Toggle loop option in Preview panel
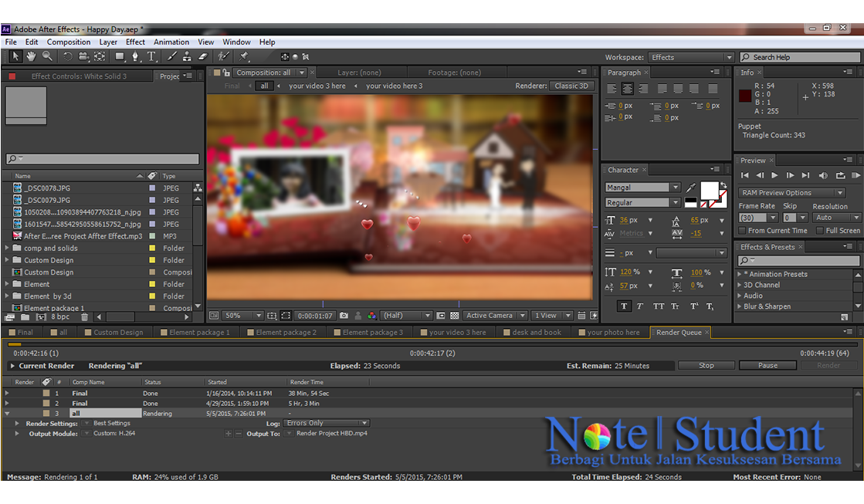Viewport: 864px width, 504px height. coord(840,176)
